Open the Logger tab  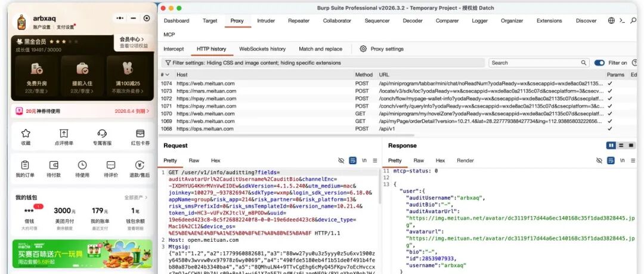(479, 20)
